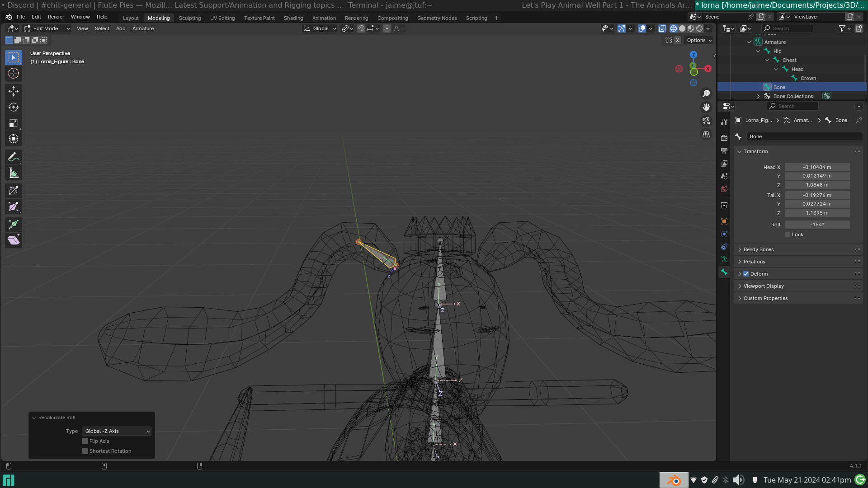This screenshot has height=488, width=868.
Task: Click the zoom viewport magnifier icon
Action: pyautogui.click(x=706, y=94)
